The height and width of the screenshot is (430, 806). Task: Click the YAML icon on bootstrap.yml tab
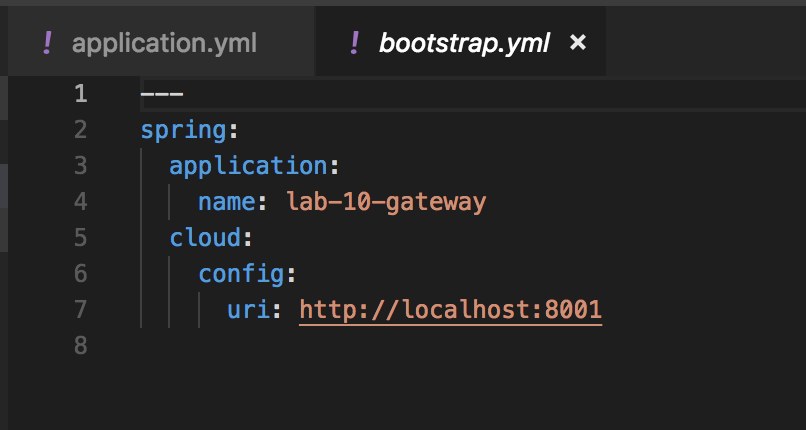[353, 43]
